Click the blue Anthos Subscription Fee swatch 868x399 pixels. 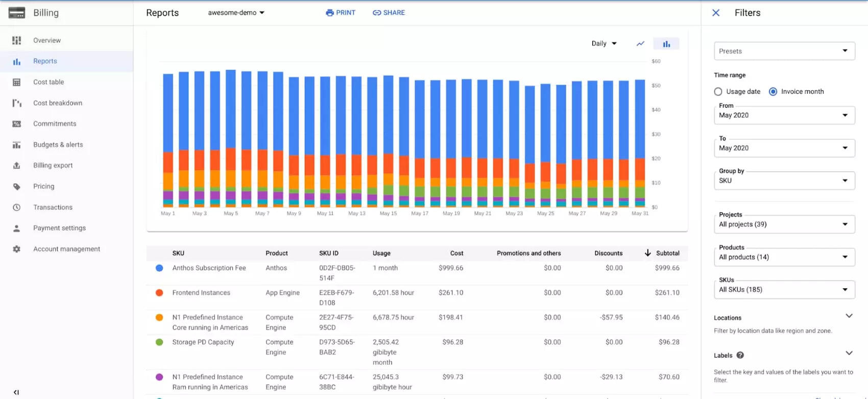tap(159, 268)
